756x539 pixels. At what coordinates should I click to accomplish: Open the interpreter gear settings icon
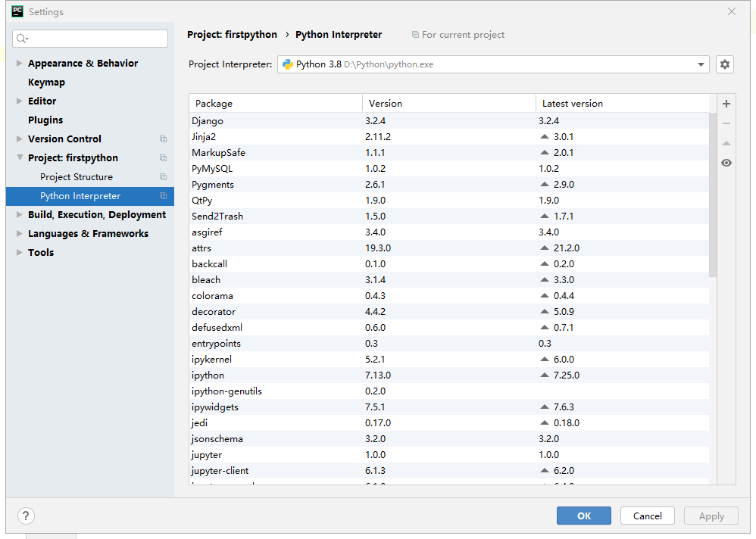[x=725, y=64]
